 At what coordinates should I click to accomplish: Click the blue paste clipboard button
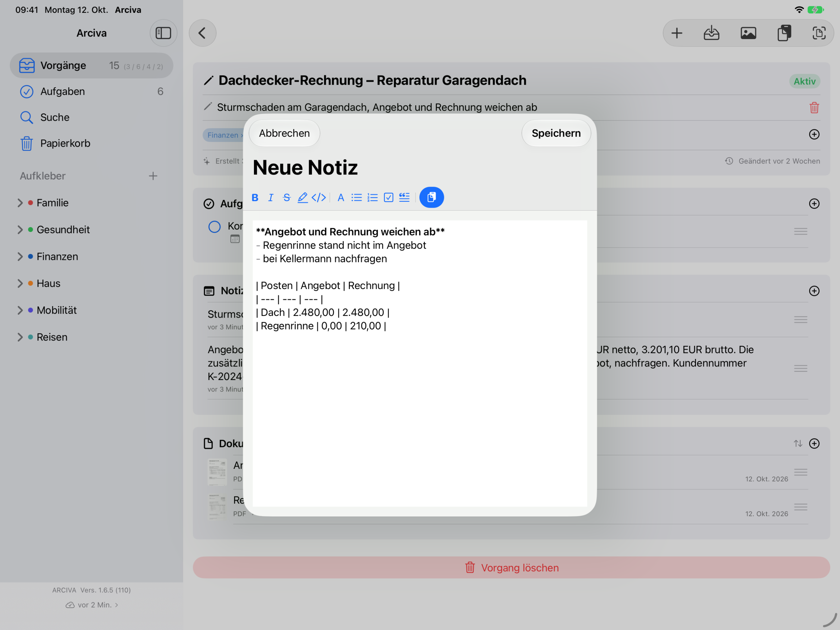[x=431, y=197]
